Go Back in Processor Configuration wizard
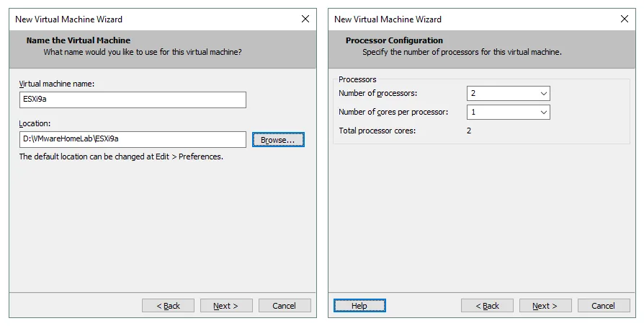 (x=487, y=306)
